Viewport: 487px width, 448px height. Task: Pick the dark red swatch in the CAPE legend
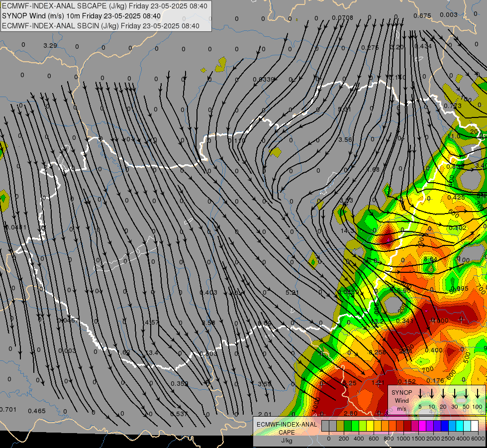pos(407,426)
